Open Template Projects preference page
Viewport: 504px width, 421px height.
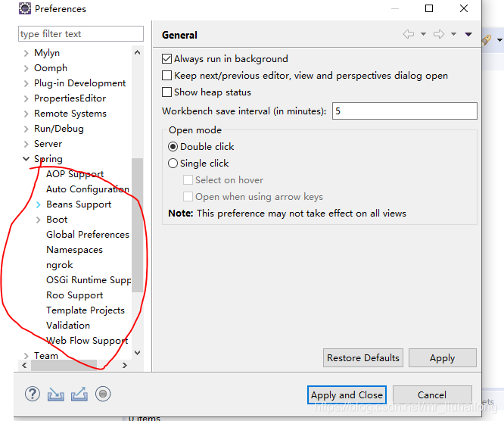(x=86, y=310)
